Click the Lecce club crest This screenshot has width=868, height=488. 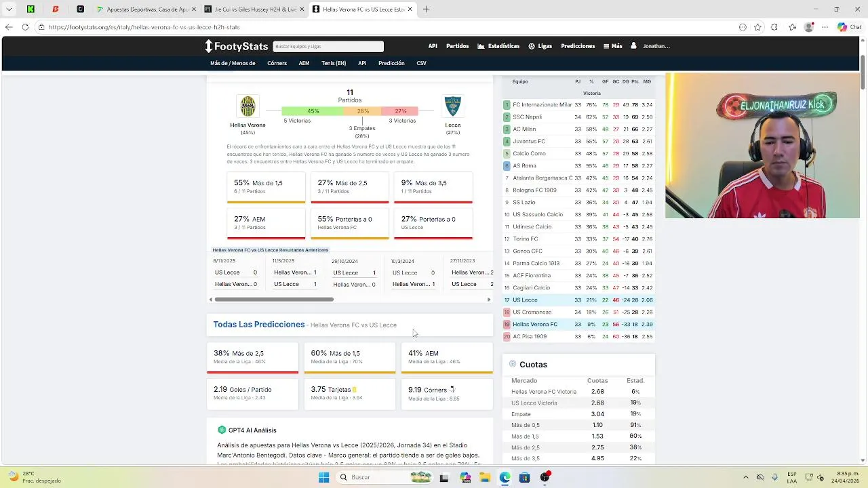coord(453,106)
